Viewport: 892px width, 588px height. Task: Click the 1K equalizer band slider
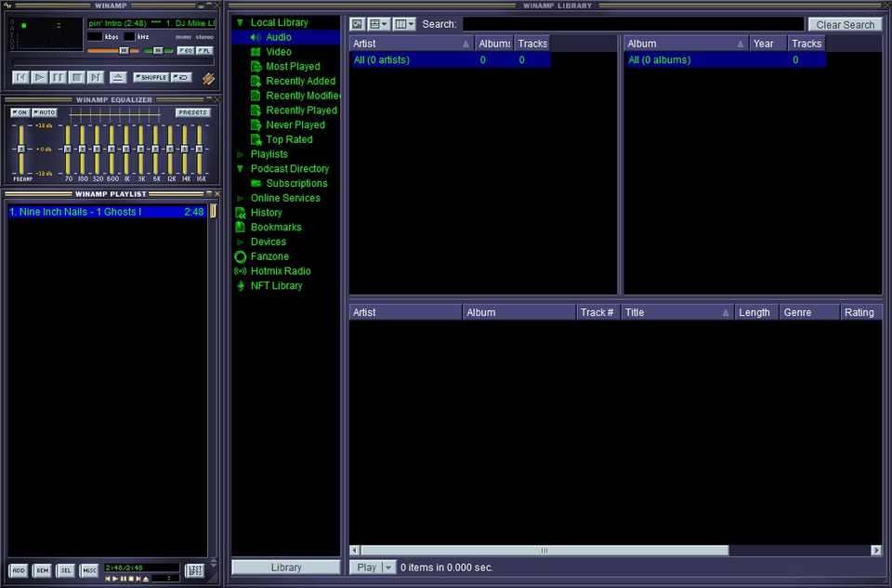pos(126,150)
